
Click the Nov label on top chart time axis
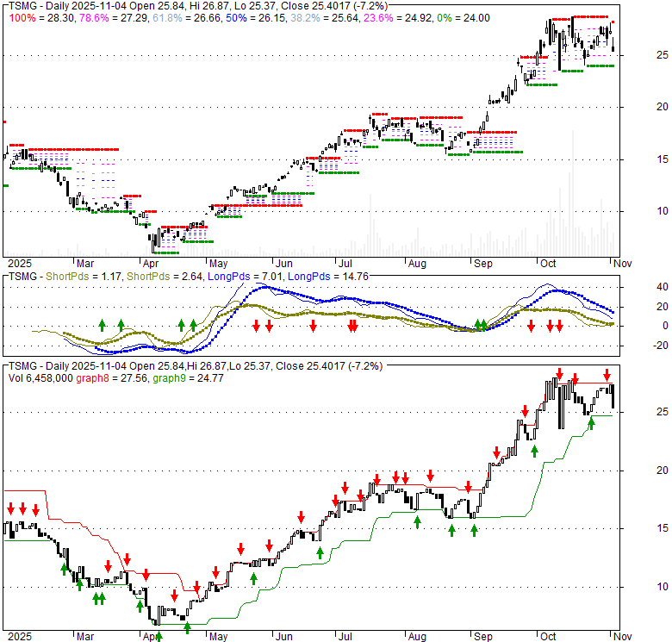tap(622, 264)
